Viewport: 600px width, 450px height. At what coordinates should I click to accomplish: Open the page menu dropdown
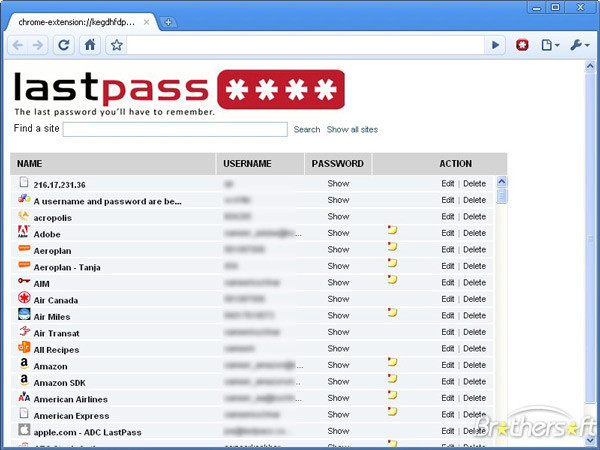pos(549,45)
